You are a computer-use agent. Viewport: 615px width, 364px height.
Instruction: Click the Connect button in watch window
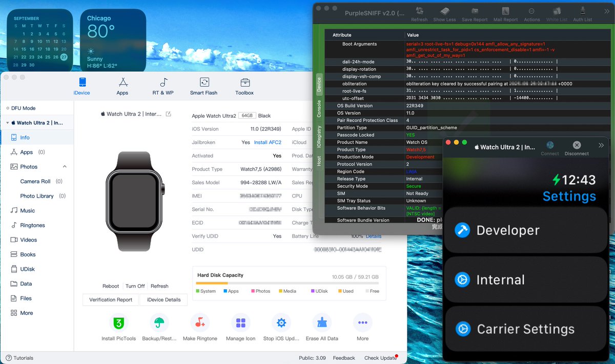coord(550,148)
